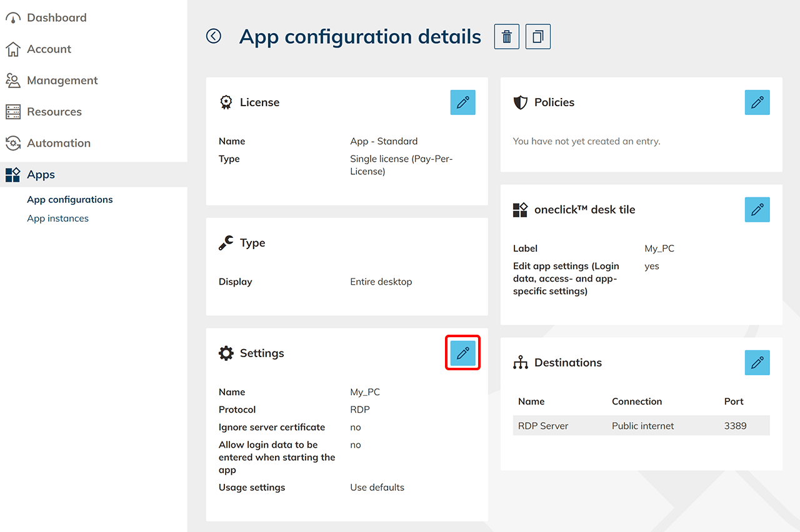This screenshot has width=800, height=532.
Task: Open the Automation sidebar section
Action: coord(58,143)
